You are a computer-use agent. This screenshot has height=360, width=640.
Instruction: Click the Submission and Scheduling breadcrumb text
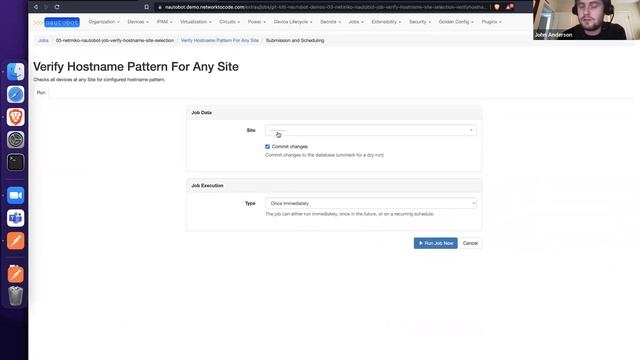(295, 40)
